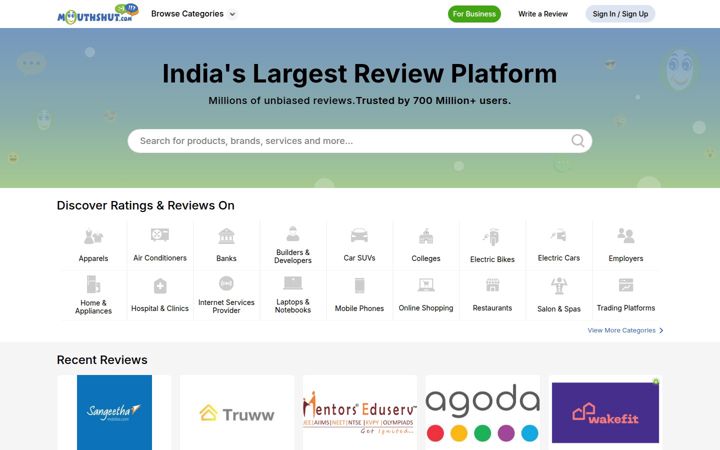Image resolution: width=720 pixels, height=450 pixels.
Task: Open the Trading Platforms chart icon
Action: 626,285
